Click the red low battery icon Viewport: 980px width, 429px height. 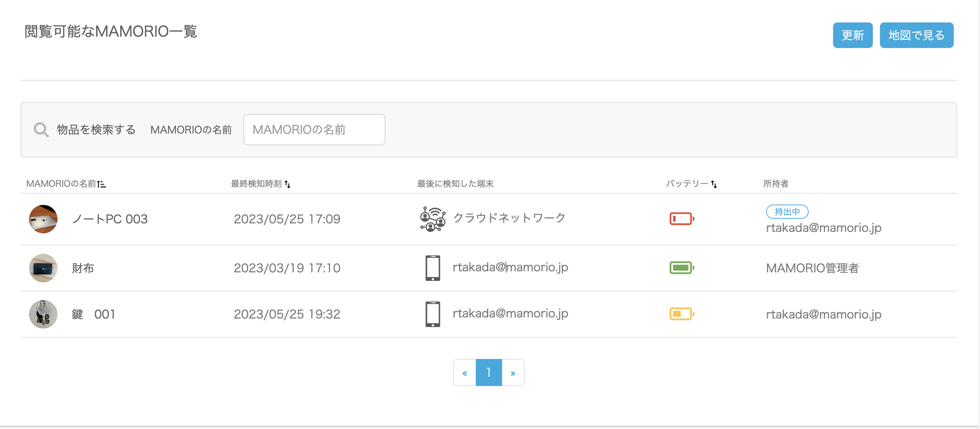click(682, 219)
